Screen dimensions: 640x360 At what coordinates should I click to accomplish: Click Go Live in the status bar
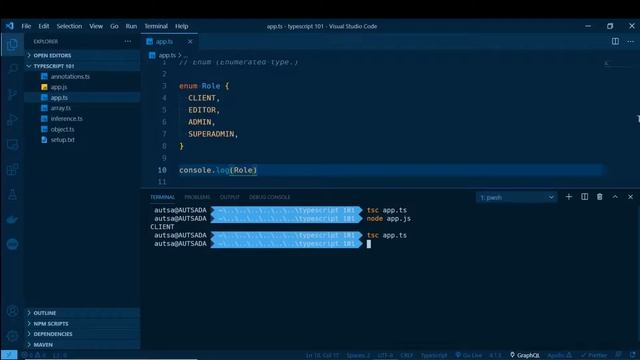[469, 355]
